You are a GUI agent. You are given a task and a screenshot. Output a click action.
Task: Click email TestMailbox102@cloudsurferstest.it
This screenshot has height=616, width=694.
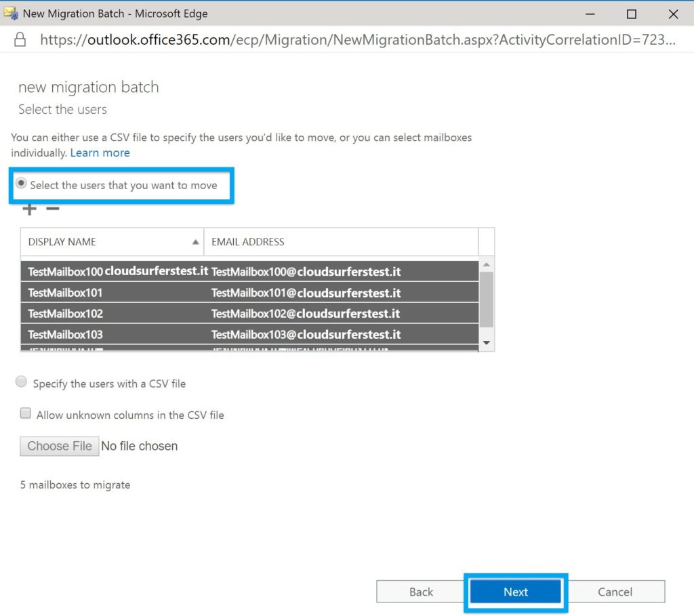pos(306,313)
